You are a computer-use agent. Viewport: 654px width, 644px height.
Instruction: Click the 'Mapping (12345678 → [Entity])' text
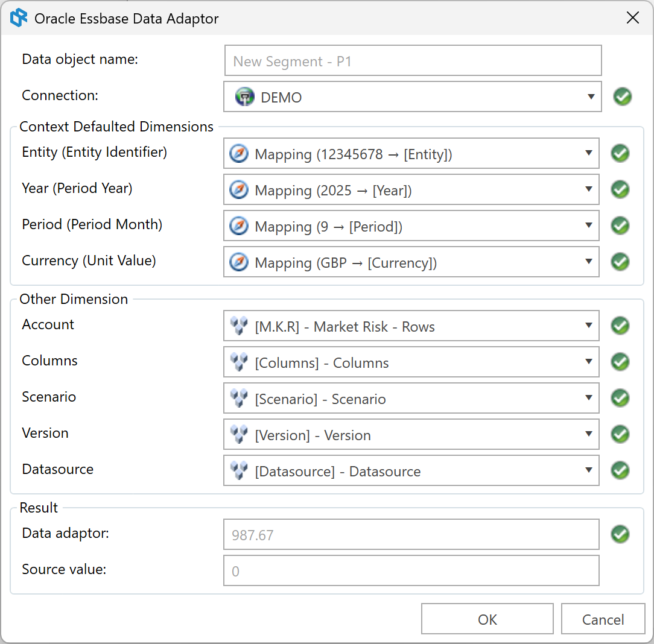click(354, 154)
